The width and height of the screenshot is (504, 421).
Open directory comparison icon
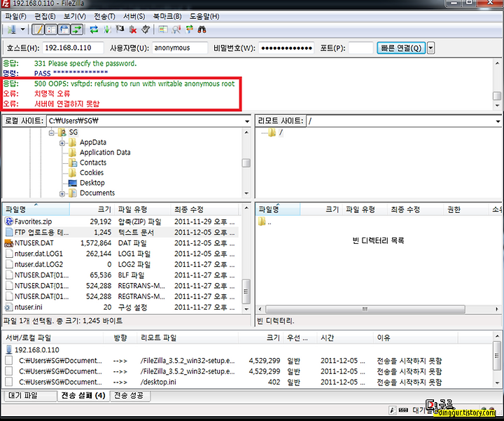pos(163,30)
